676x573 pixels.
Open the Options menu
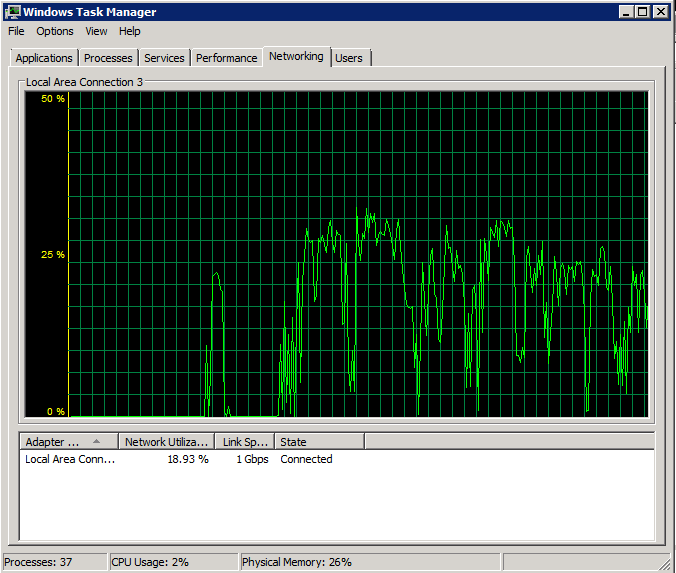(x=55, y=31)
